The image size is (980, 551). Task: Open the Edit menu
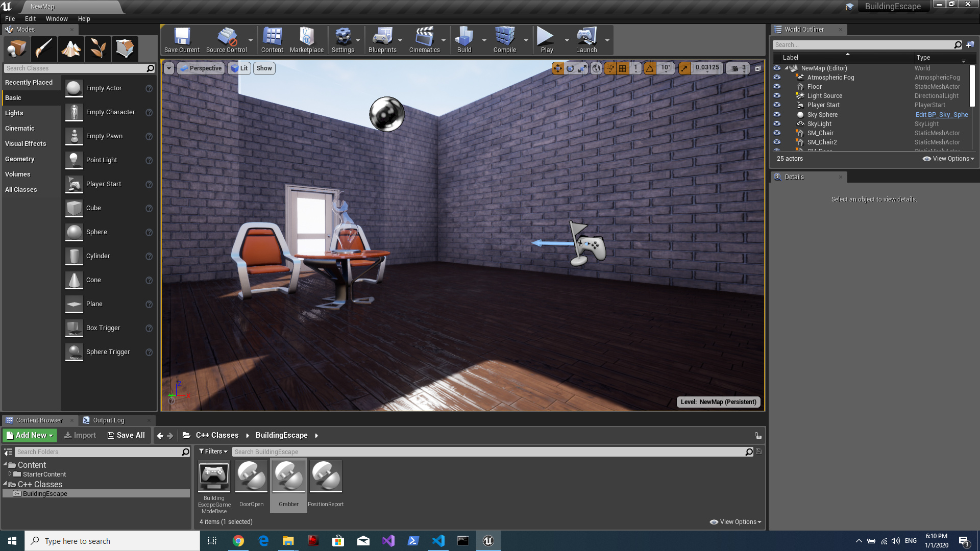[30, 19]
